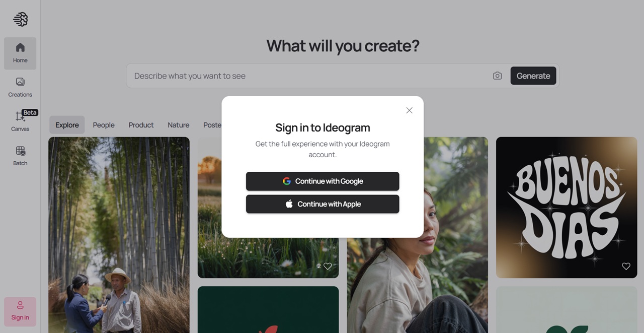
Task: Switch to the Nature tab
Action: [179, 125]
